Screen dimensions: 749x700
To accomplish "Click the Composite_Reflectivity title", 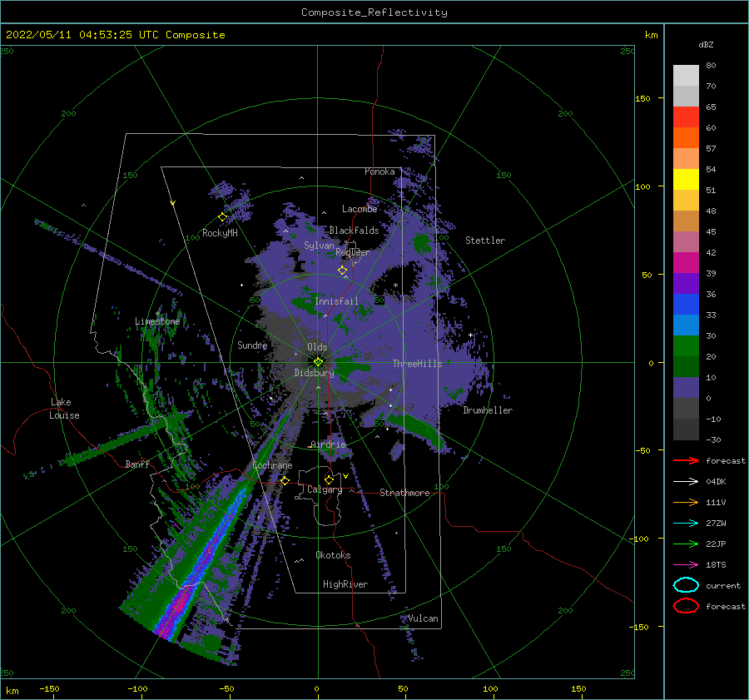I will pyautogui.click(x=374, y=12).
